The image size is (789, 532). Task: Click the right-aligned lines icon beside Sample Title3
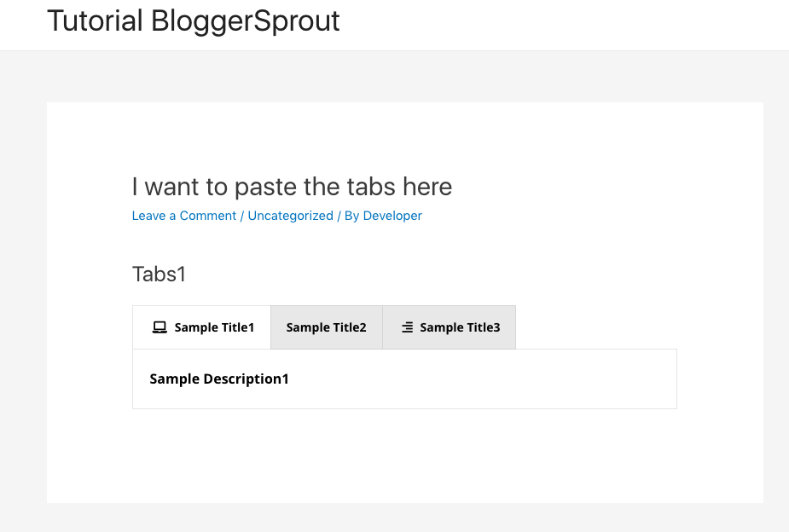tap(408, 327)
